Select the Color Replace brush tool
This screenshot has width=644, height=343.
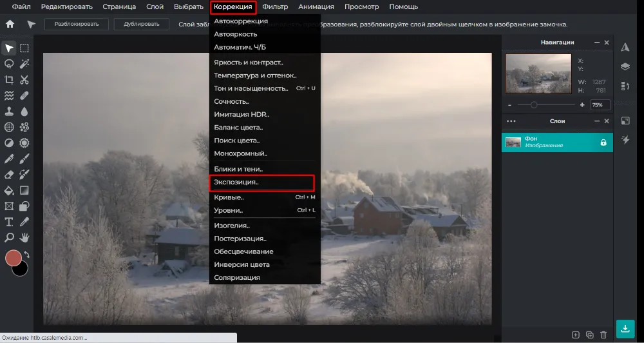(x=24, y=174)
